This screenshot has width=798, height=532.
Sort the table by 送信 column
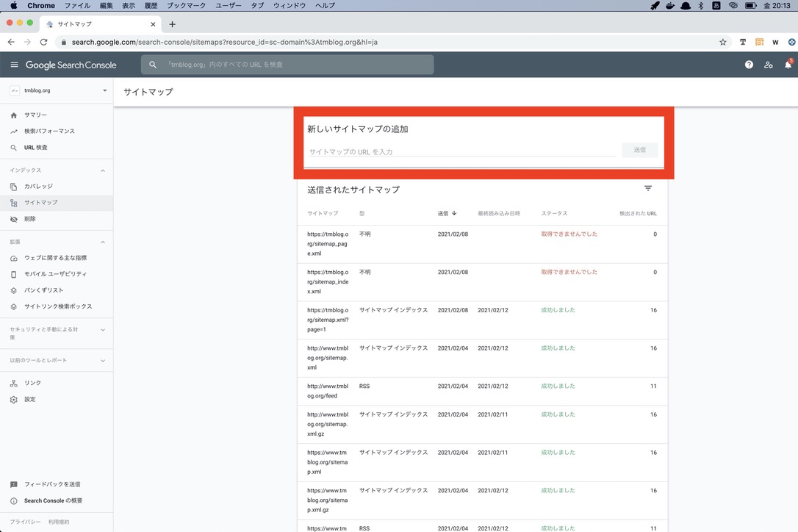point(447,213)
